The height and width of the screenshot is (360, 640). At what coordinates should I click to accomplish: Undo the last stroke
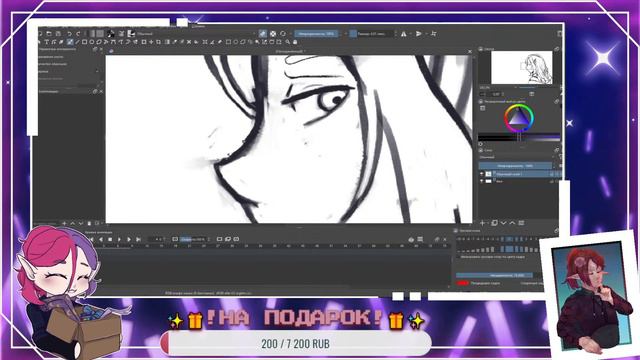pos(69,33)
